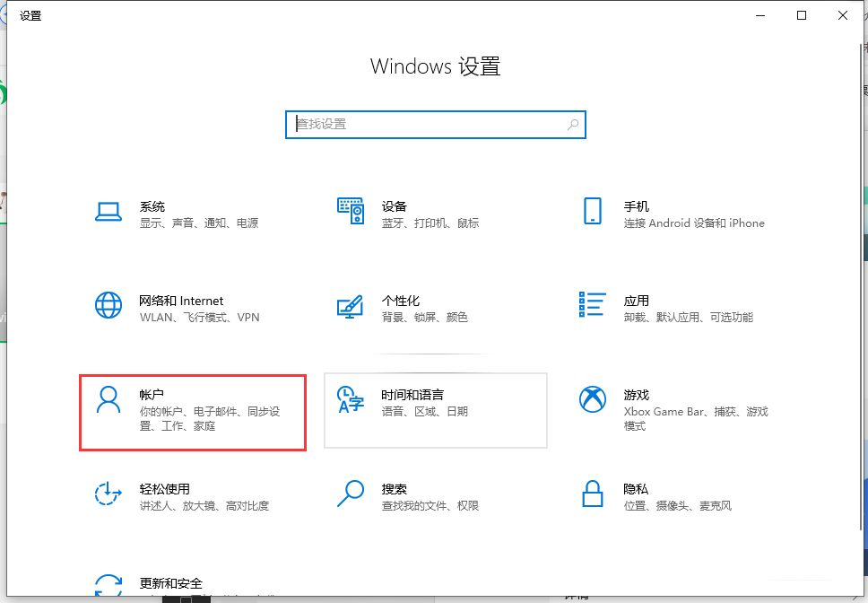The width and height of the screenshot is (868, 603).
Task: Select the 手机 phone icon
Action: pyautogui.click(x=593, y=211)
